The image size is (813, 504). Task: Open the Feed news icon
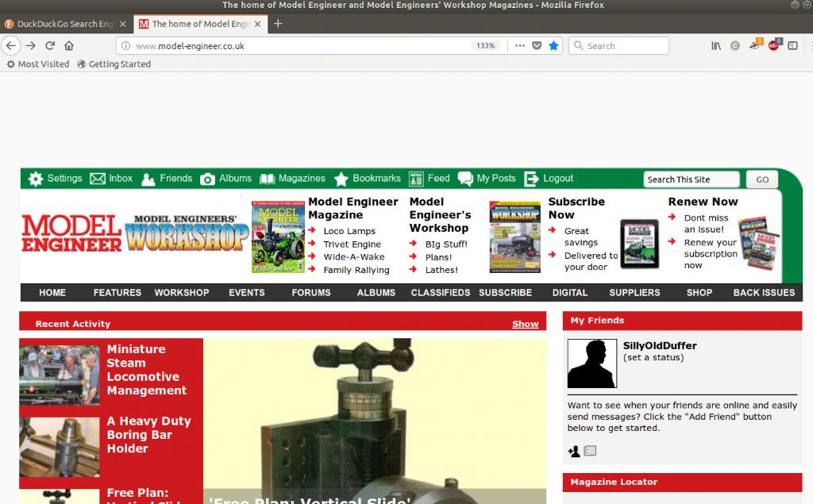[416, 179]
